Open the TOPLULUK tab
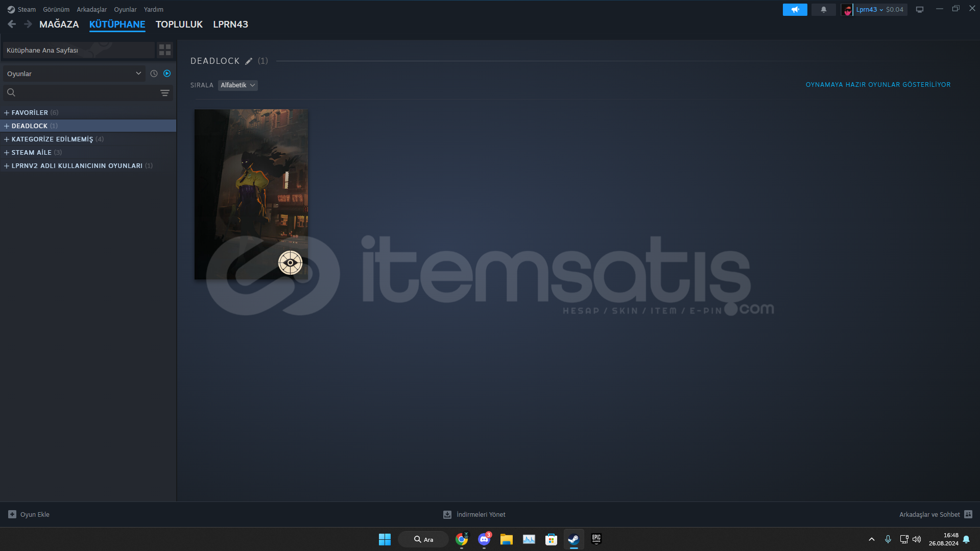 click(x=179, y=24)
